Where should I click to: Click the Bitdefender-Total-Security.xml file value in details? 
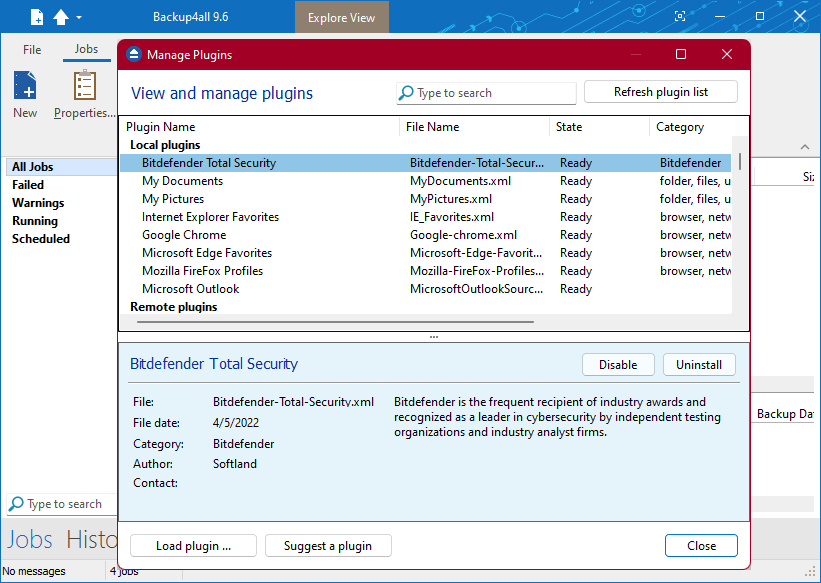293,402
